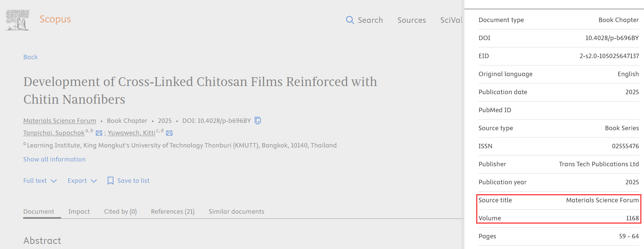Screen dimensions: 644x249
Task: Copy DOI using the copy icon
Action: (258, 121)
